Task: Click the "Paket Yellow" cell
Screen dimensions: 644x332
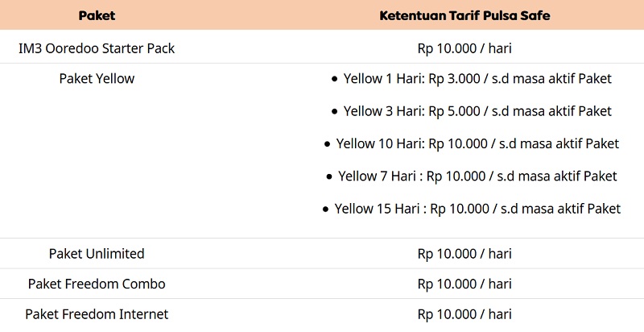Action: click(x=97, y=79)
